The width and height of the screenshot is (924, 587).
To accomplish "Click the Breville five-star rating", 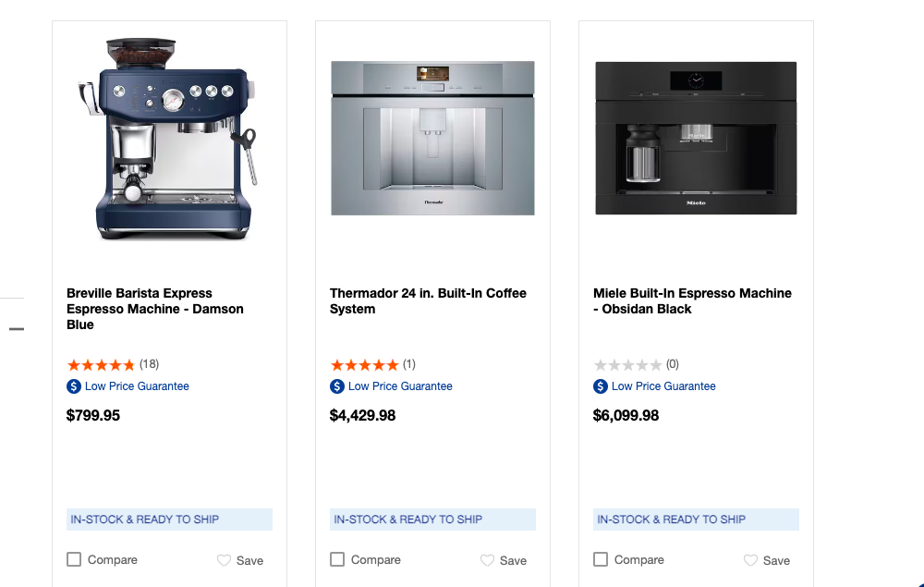I will coord(101,364).
